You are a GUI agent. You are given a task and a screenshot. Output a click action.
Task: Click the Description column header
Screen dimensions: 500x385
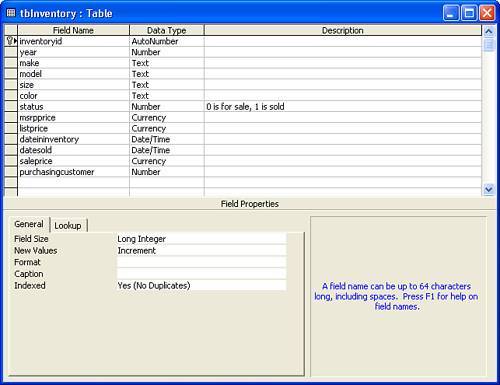click(x=343, y=30)
